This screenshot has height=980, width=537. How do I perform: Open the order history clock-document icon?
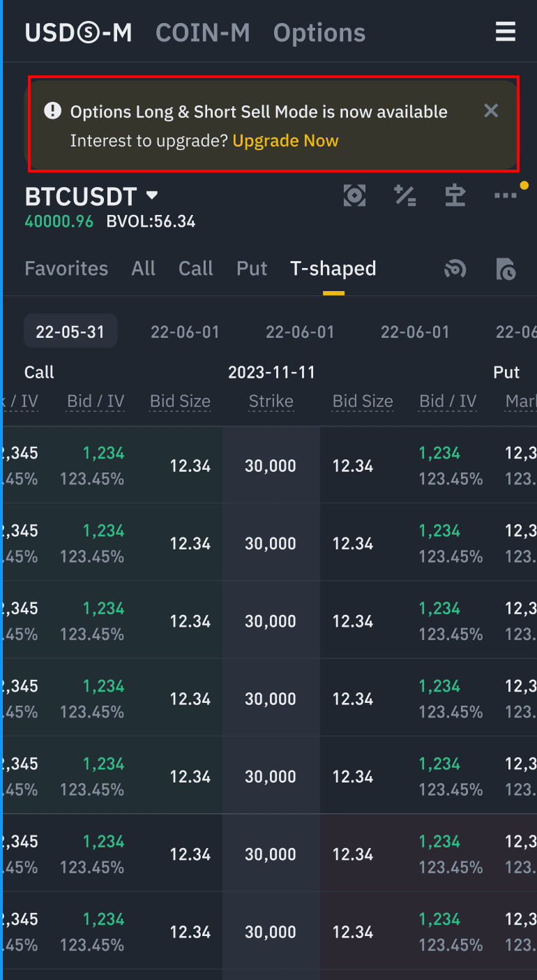[x=505, y=269]
